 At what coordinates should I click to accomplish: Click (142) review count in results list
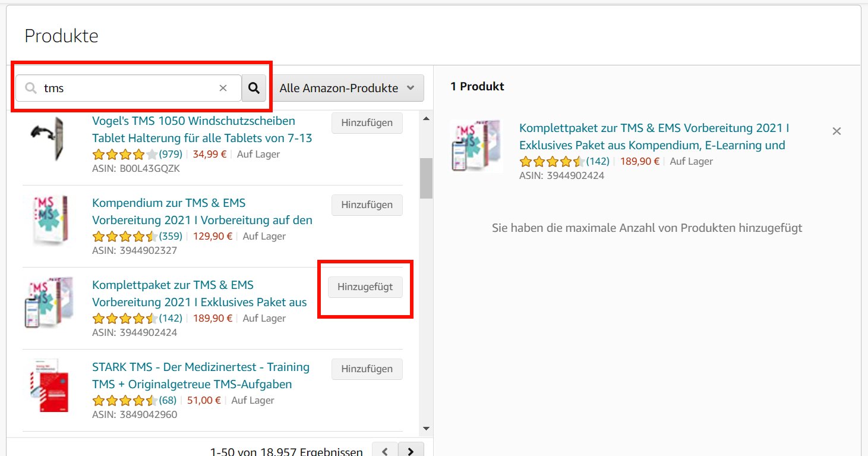(171, 319)
